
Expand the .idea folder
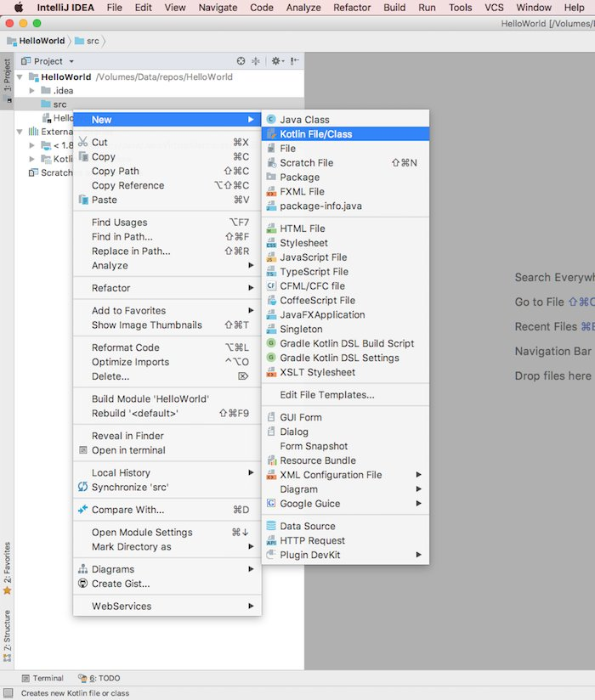(31, 90)
